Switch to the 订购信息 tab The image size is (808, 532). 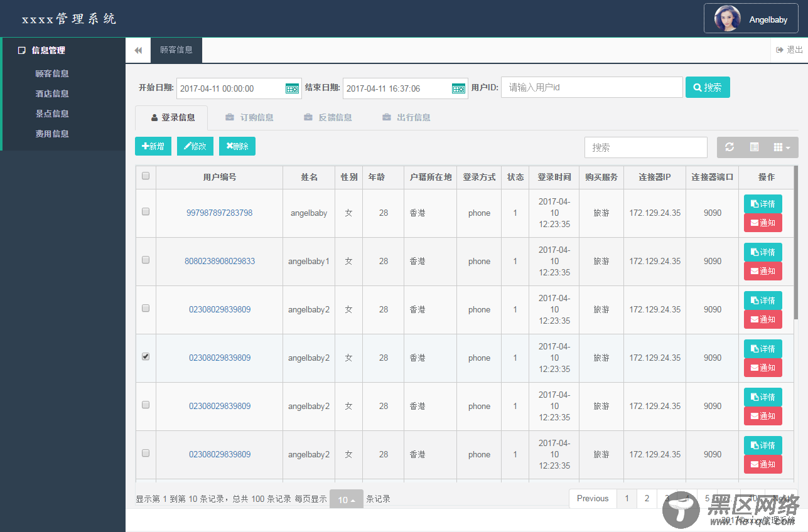[x=249, y=117]
